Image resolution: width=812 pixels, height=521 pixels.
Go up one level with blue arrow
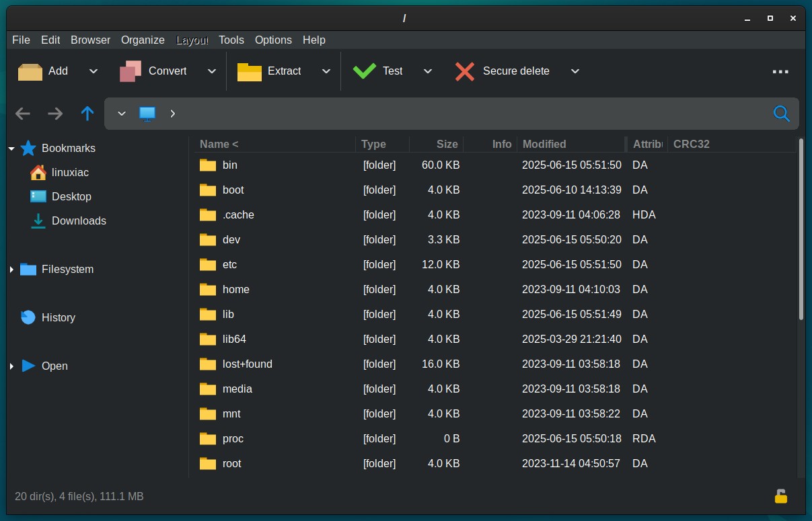point(87,114)
